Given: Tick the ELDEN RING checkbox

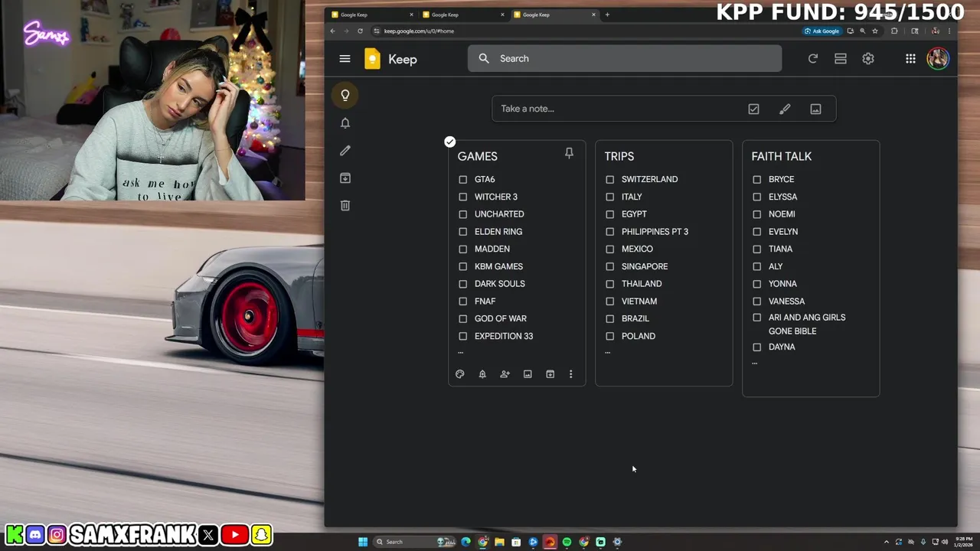Looking at the screenshot, I should (462, 232).
